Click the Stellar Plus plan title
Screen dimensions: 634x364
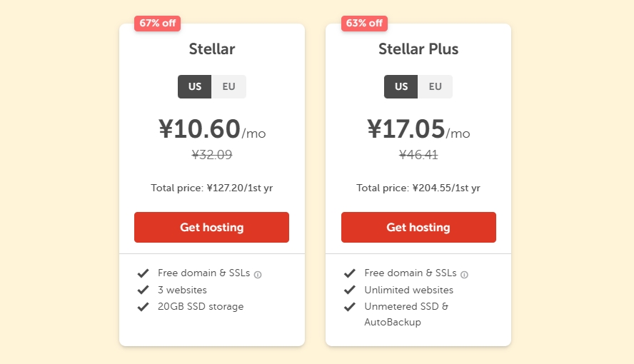coord(418,49)
